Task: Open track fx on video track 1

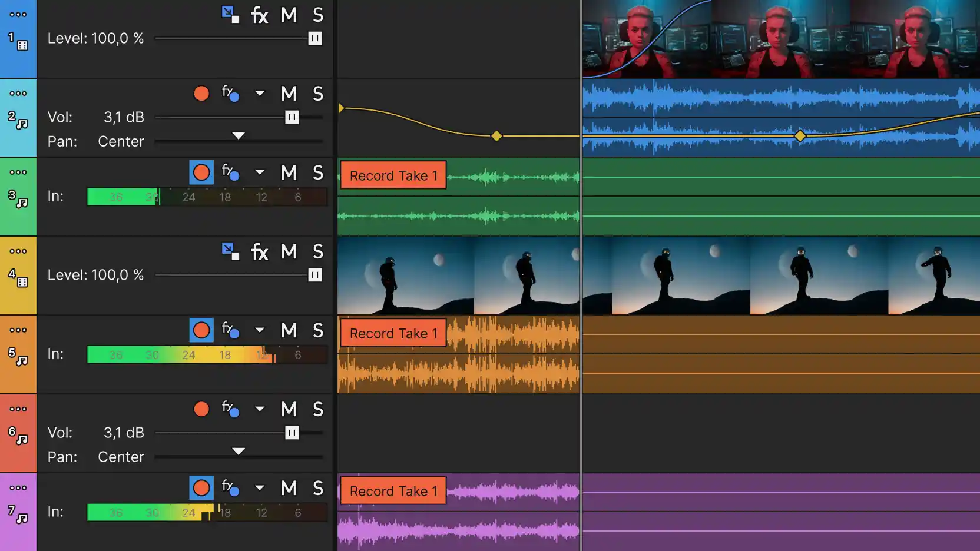Action: (x=260, y=15)
